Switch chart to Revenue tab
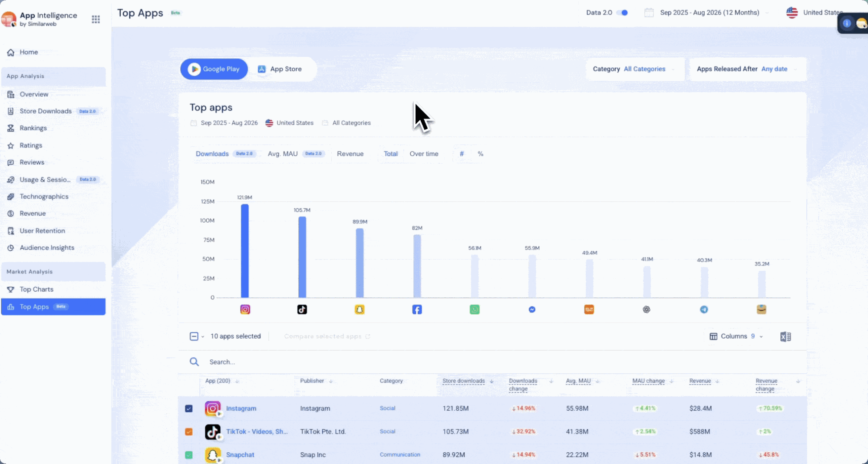Image resolution: width=868 pixels, height=464 pixels. (350, 154)
